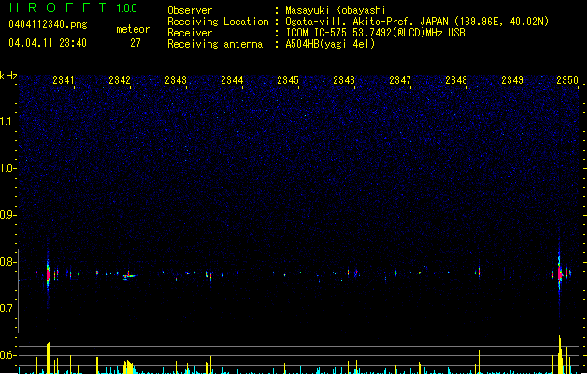Select the ICOM IC-575 53.7492 MHz USB text
The image size is (588, 374).
tap(375, 33)
